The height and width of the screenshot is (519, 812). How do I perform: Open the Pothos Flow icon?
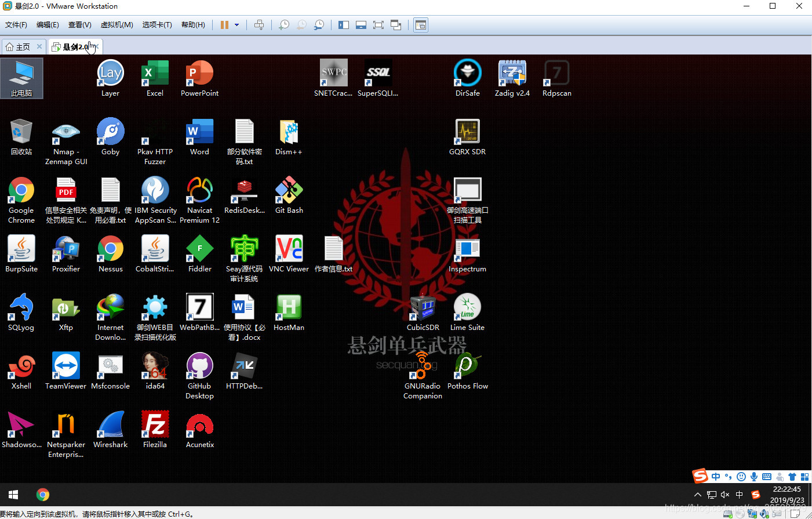coord(468,371)
